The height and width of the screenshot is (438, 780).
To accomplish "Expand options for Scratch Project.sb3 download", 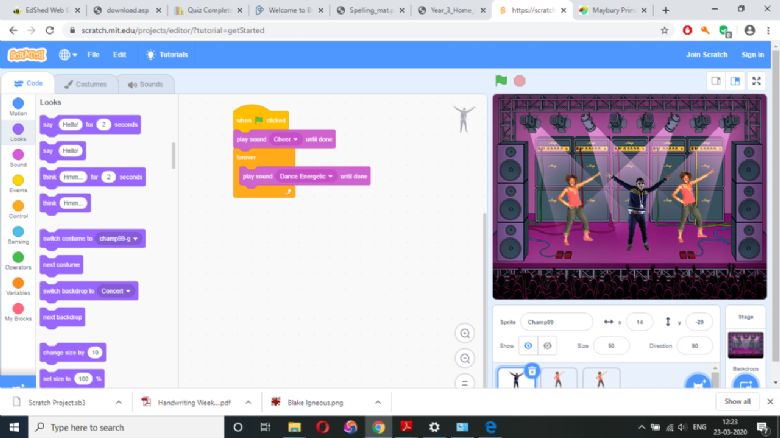I will pyautogui.click(x=118, y=402).
